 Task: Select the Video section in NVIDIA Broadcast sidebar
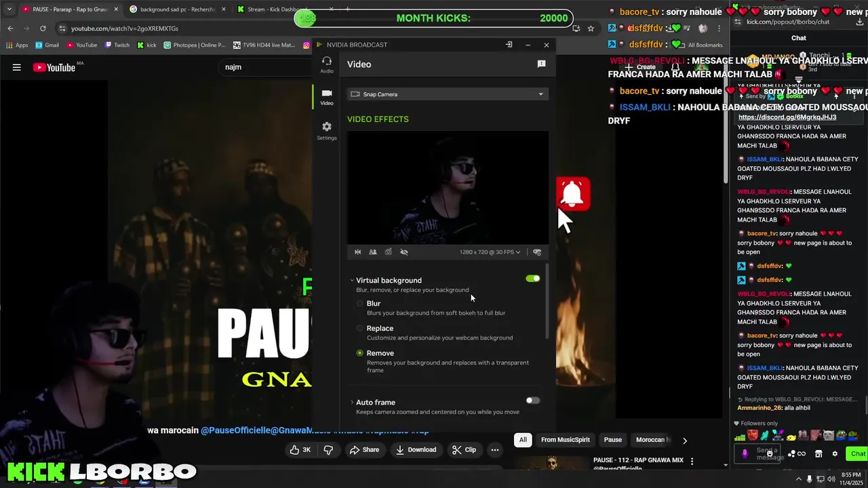[327, 97]
